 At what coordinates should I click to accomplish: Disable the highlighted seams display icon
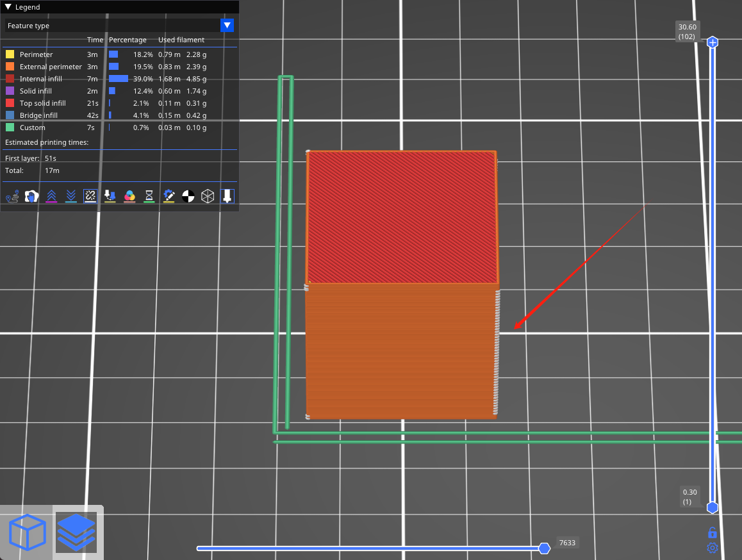[90, 196]
